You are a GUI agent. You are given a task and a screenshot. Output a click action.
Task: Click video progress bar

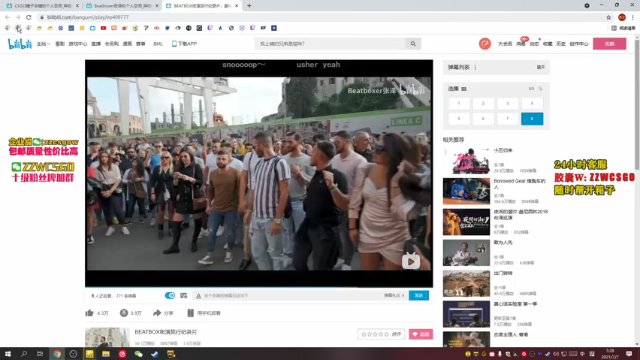coord(259,287)
